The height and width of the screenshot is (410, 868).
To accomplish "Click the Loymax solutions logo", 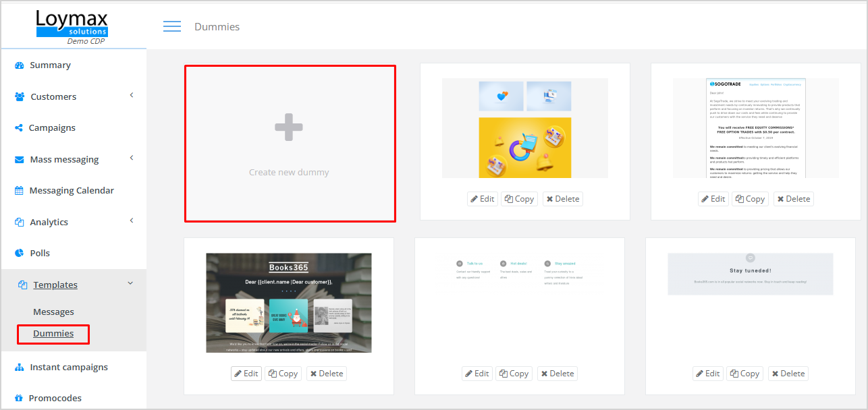I will pyautogui.click(x=72, y=25).
